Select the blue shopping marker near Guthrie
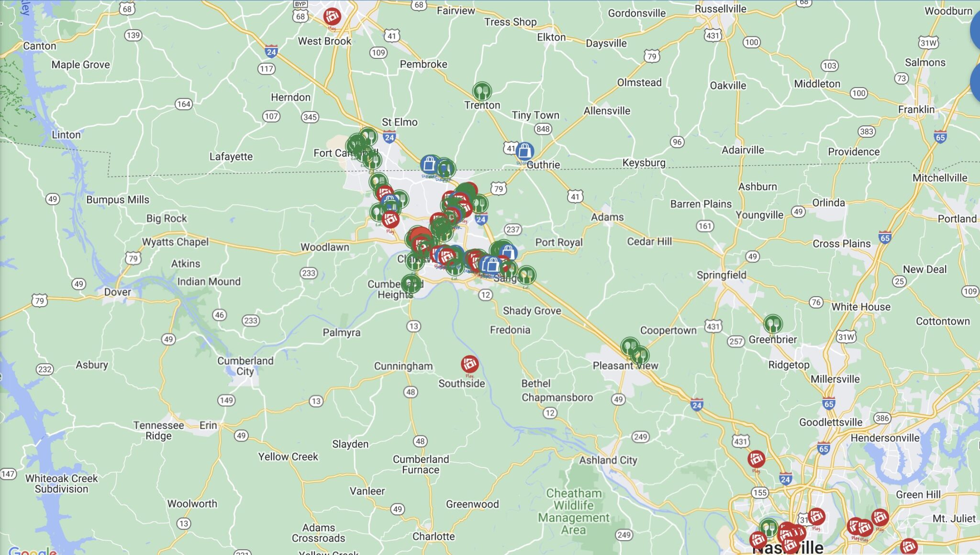The height and width of the screenshot is (555, 980). pyautogui.click(x=524, y=151)
